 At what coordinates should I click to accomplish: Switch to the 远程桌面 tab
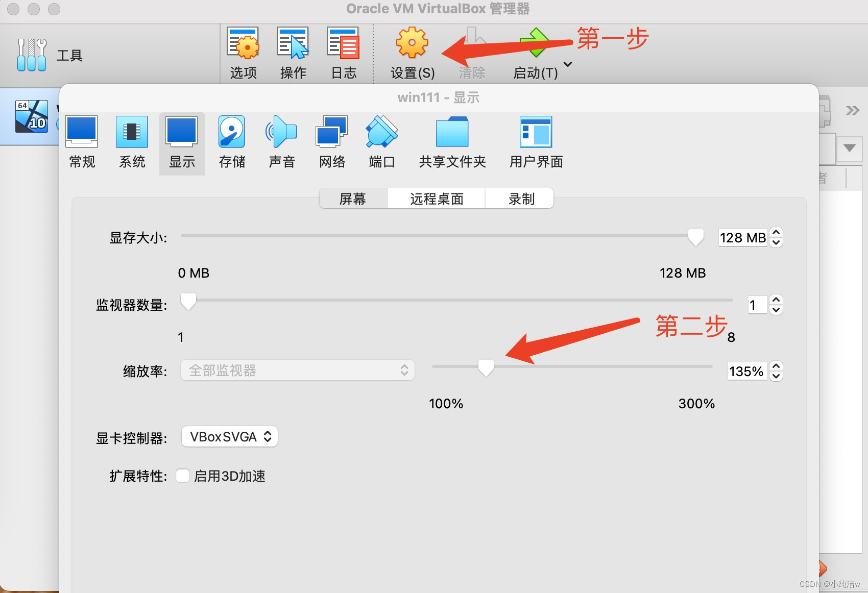(x=437, y=199)
